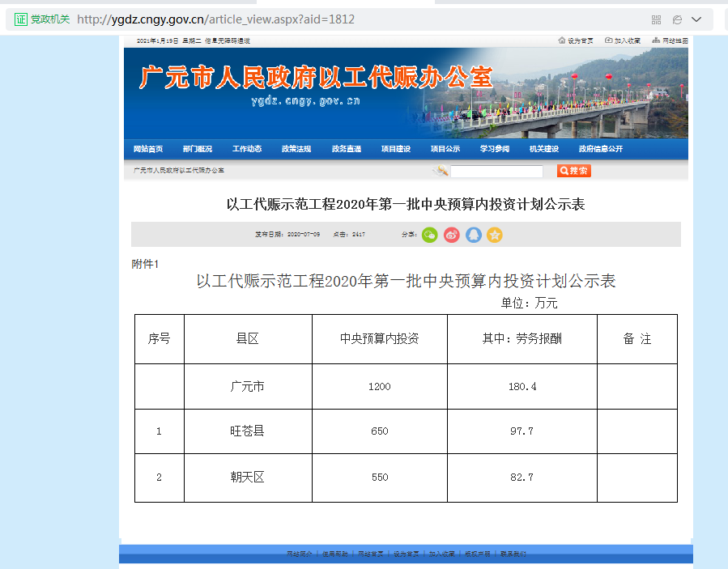Open the 项目建设 navigation menu item

pyautogui.click(x=396, y=149)
